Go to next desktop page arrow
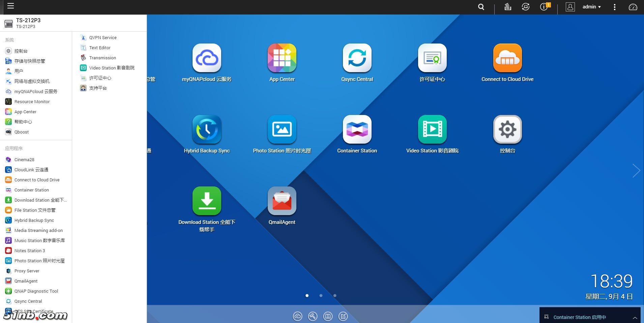Image resolution: width=644 pixels, height=323 pixels. click(x=636, y=171)
